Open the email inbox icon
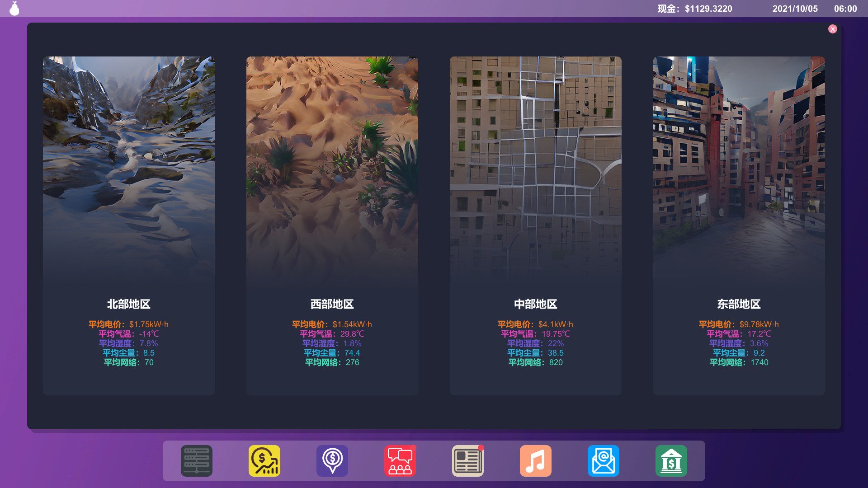Viewport: 868px width, 488px height. [x=603, y=460]
